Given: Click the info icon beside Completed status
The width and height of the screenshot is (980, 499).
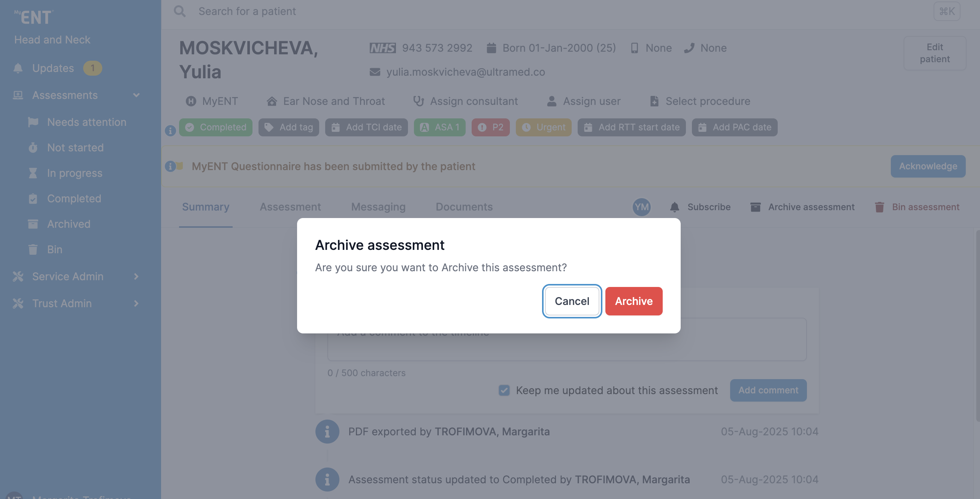Looking at the screenshot, I should click(x=170, y=130).
